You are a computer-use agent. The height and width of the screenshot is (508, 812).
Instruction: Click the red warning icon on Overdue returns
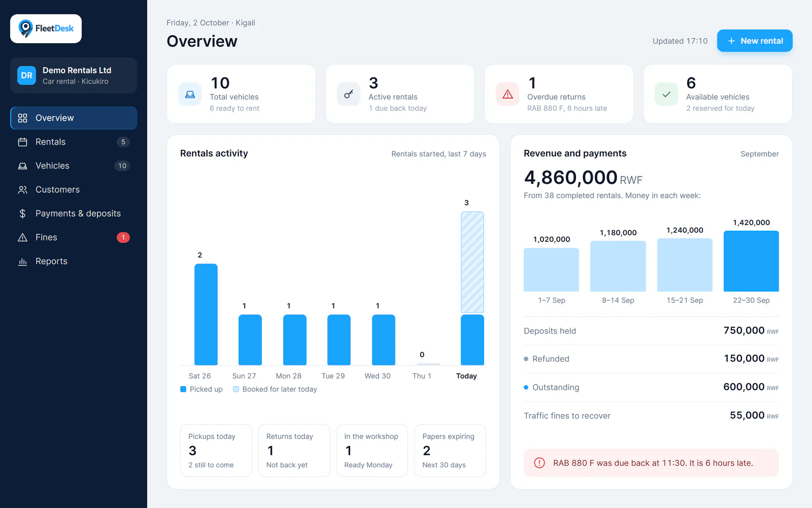coord(507,94)
